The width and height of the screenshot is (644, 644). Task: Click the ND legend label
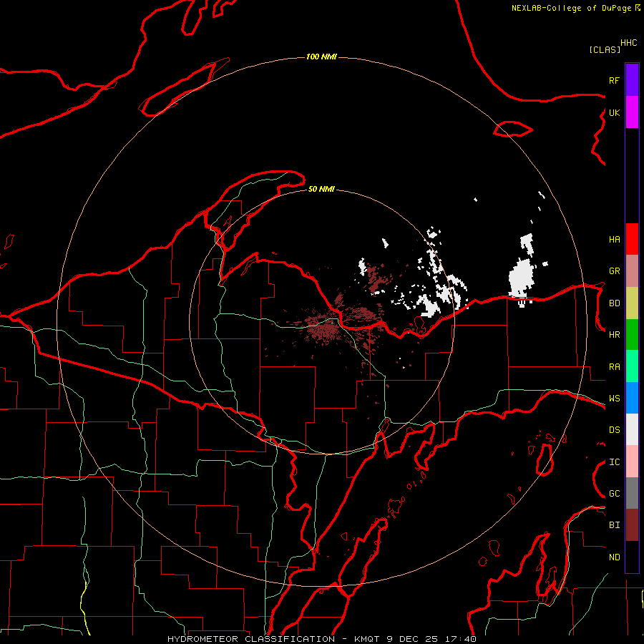point(614,557)
